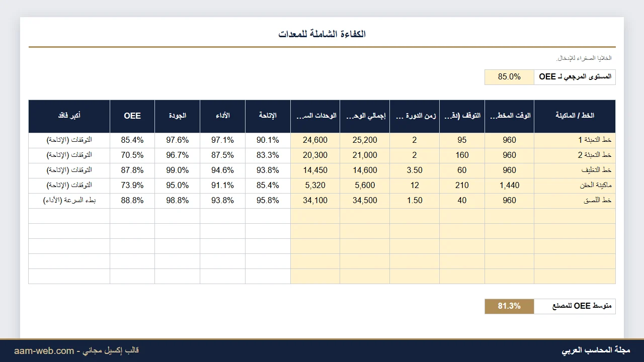The width and height of the screenshot is (644, 362).
Task: Select the الإتاحة column header
Action: [x=268, y=116]
